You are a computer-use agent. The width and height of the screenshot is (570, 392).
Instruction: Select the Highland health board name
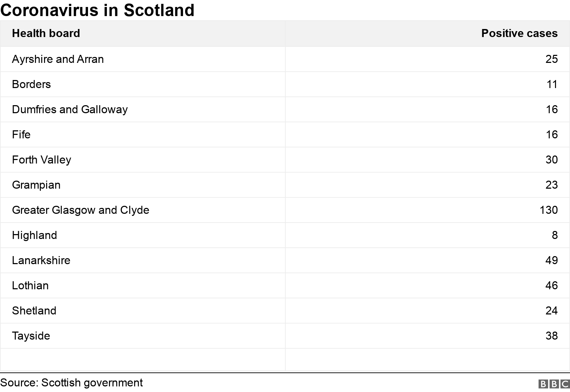(x=34, y=235)
